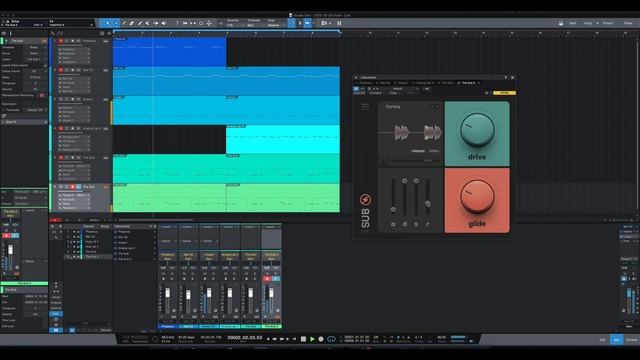
Task: Select the Arrow tool in the toolbar
Action: (108, 23)
